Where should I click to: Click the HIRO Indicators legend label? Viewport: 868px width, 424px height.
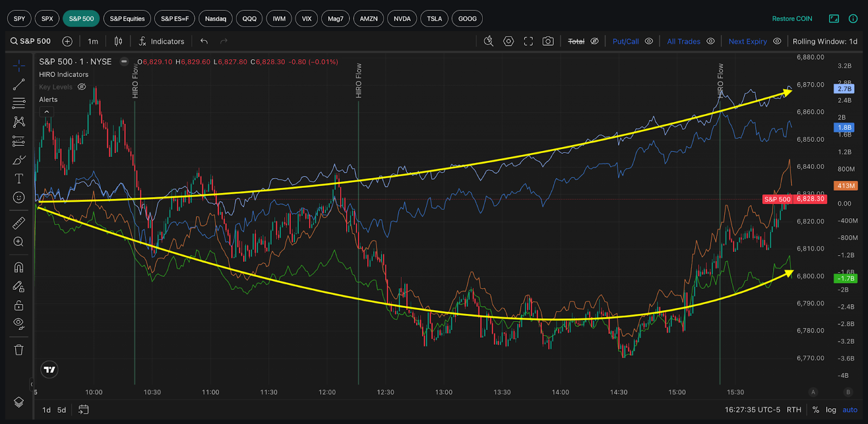63,74
